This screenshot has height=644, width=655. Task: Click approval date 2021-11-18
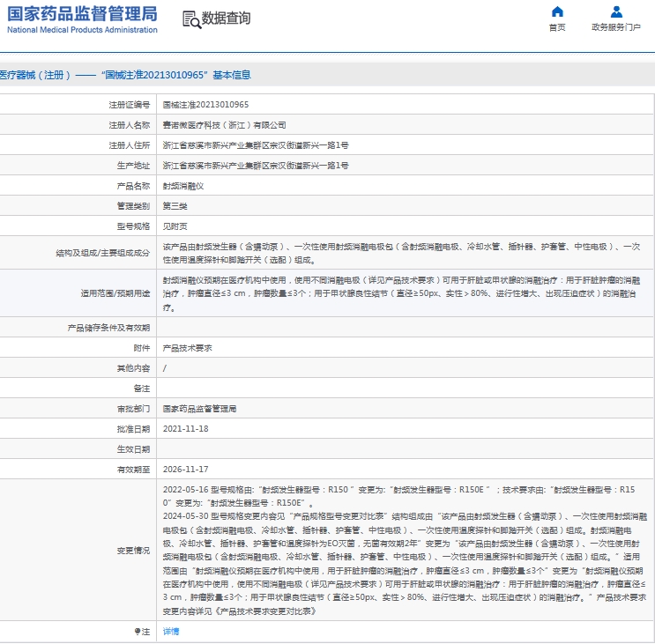[185, 429]
